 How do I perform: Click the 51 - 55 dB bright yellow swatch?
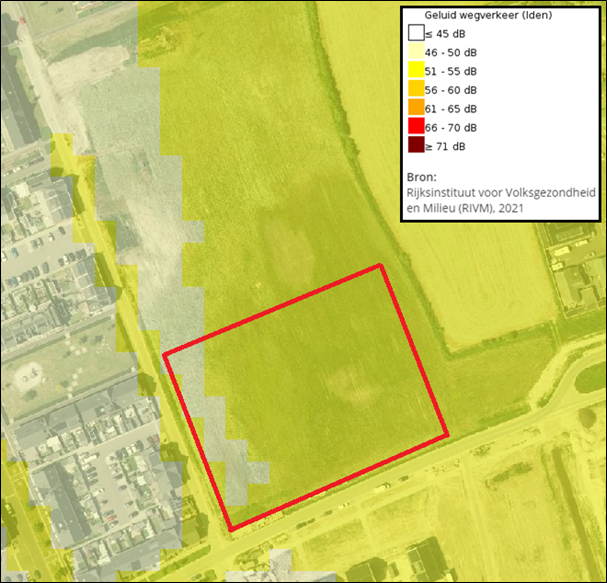point(416,71)
